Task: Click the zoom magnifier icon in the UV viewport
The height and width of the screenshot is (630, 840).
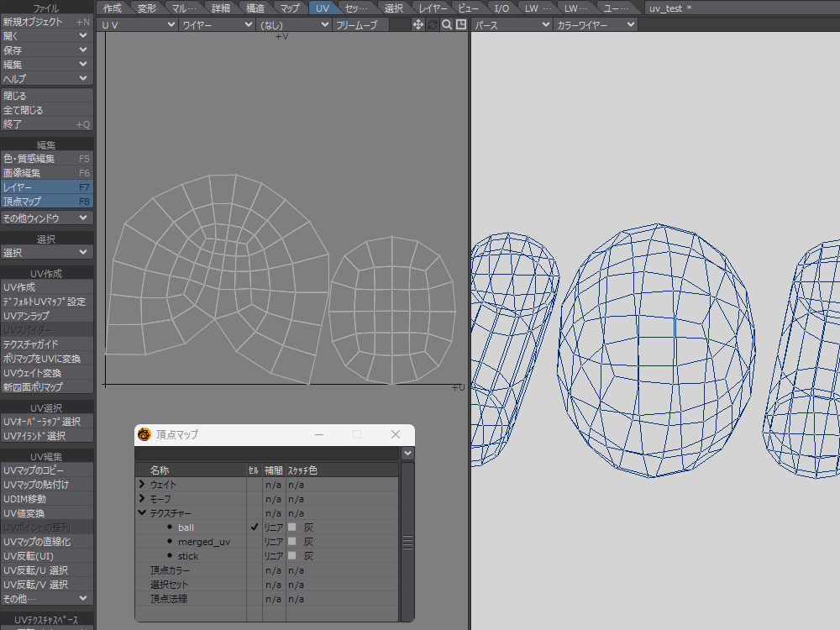Action: 447,25
